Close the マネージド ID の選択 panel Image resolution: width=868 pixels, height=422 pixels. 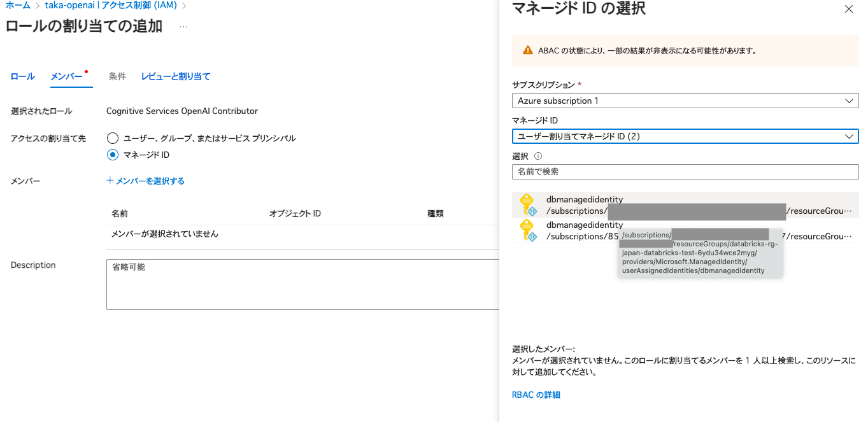coord(849,9)
